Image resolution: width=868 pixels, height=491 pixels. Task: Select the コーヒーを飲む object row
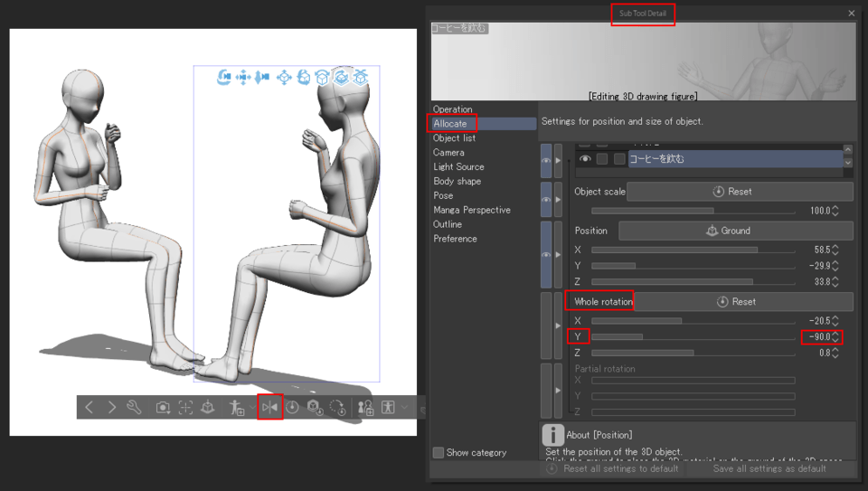click(735, 159)
